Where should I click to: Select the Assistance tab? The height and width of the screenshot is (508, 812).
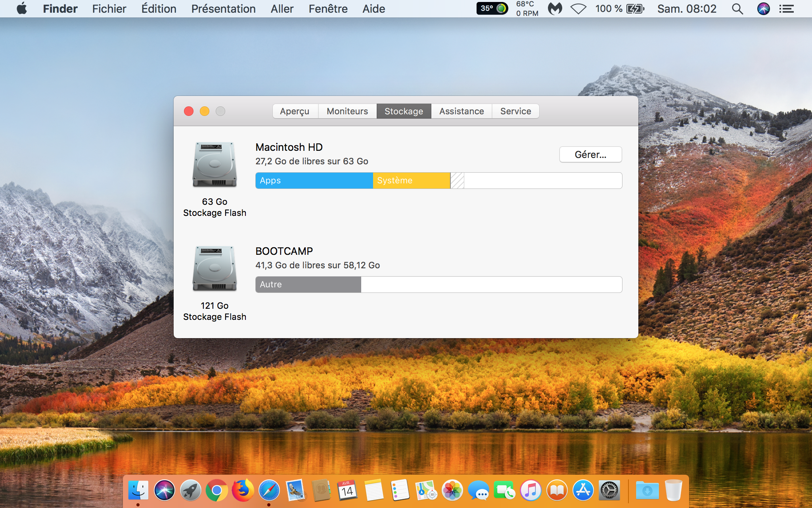coord(462,111)
